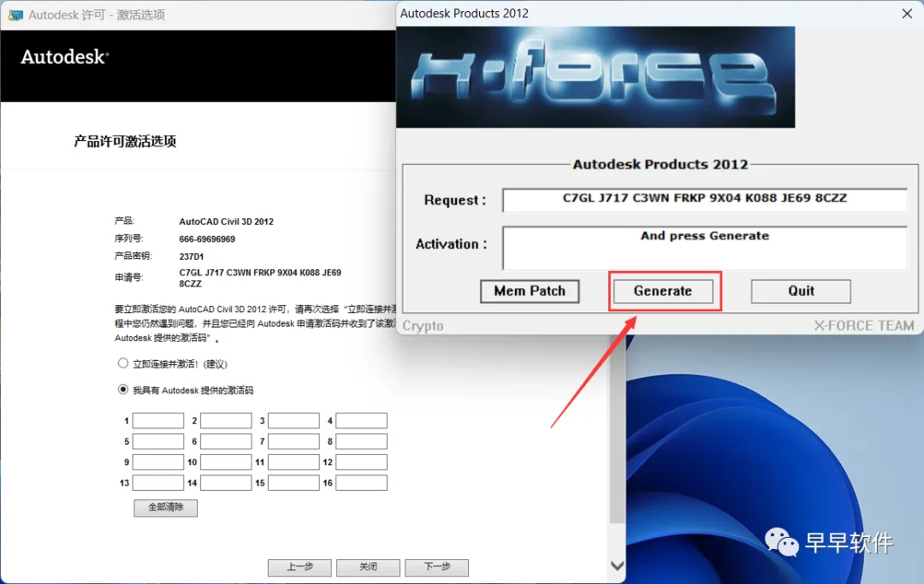924x584 pixels.
Task: Click the scrollbar down arrow in Autodesk window
Action: tap(617, 566)
